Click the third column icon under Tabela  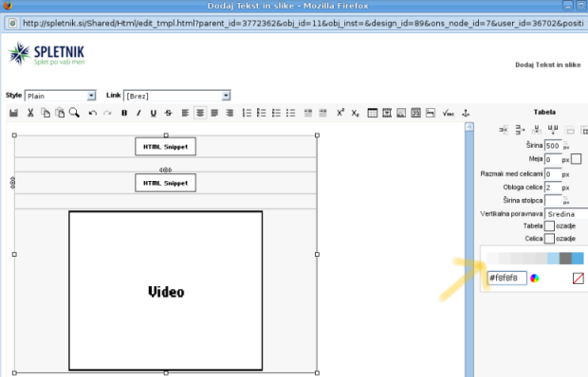click(x=536, y=130)
